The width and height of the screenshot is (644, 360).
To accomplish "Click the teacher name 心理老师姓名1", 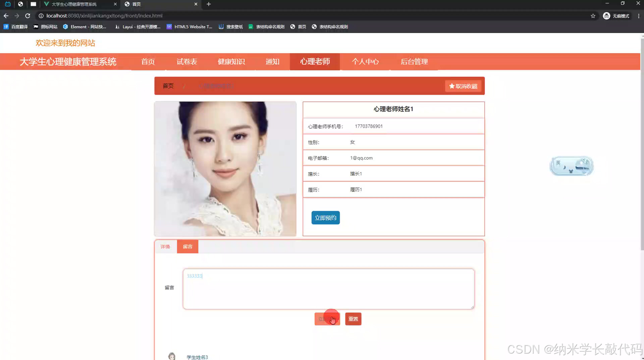I will [393, 109].
